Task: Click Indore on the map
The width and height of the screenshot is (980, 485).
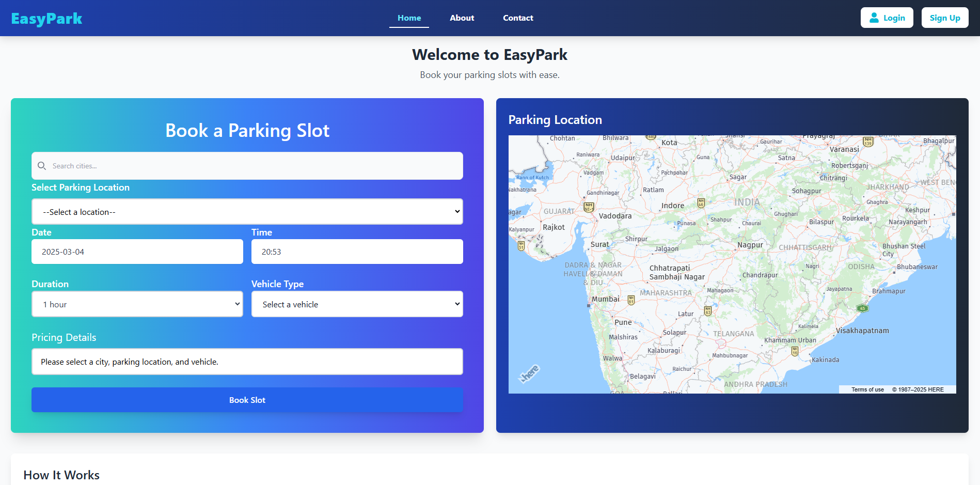Action: pyautogui.click(x=673, y=206)
